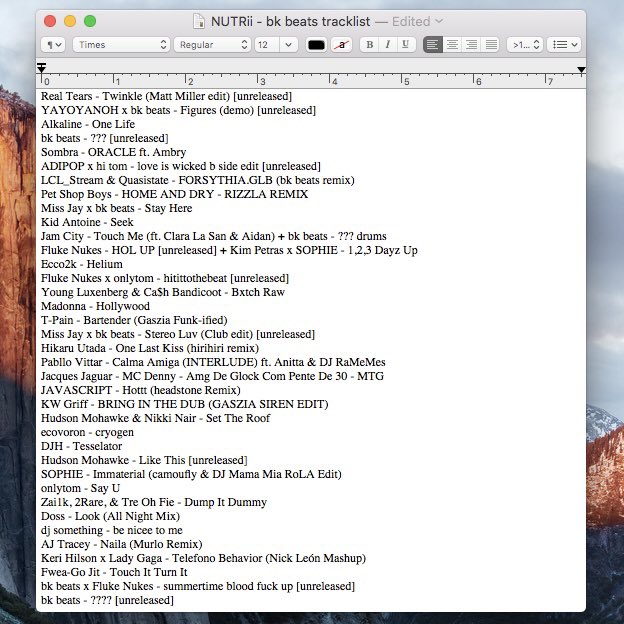Open the line spacing dropdown

coord(525,45)
